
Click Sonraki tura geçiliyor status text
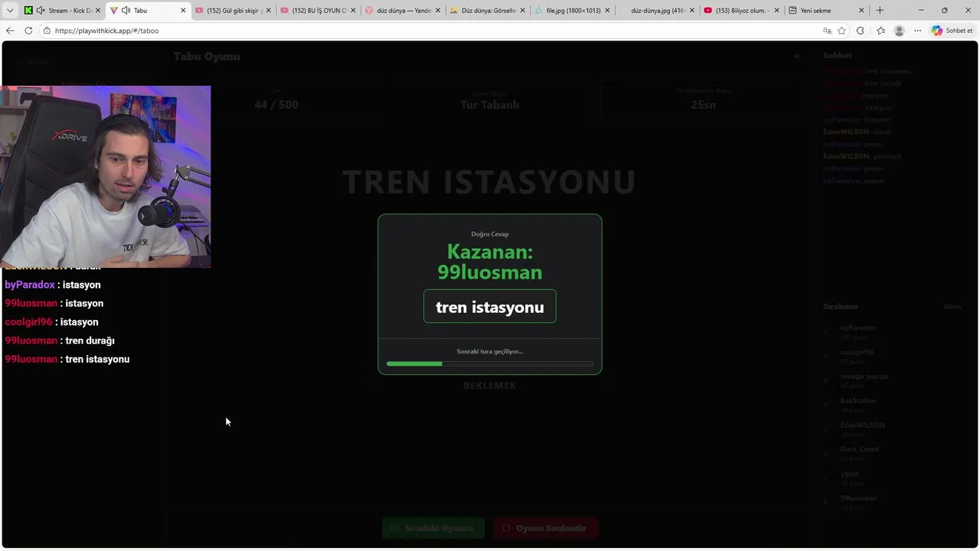(x=490, y=351)
